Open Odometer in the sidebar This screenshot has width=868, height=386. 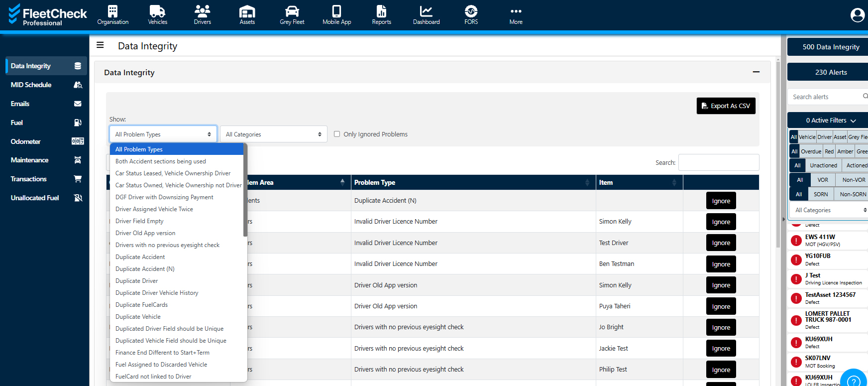click(x=46, y=141)
